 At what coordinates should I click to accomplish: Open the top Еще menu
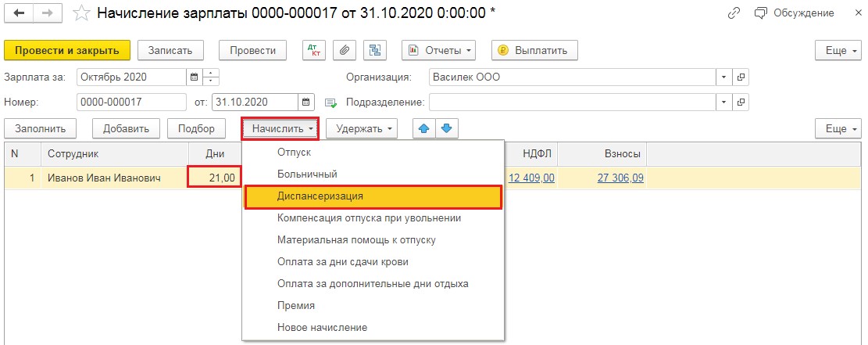pyautogui.click(x=838, y=51)
